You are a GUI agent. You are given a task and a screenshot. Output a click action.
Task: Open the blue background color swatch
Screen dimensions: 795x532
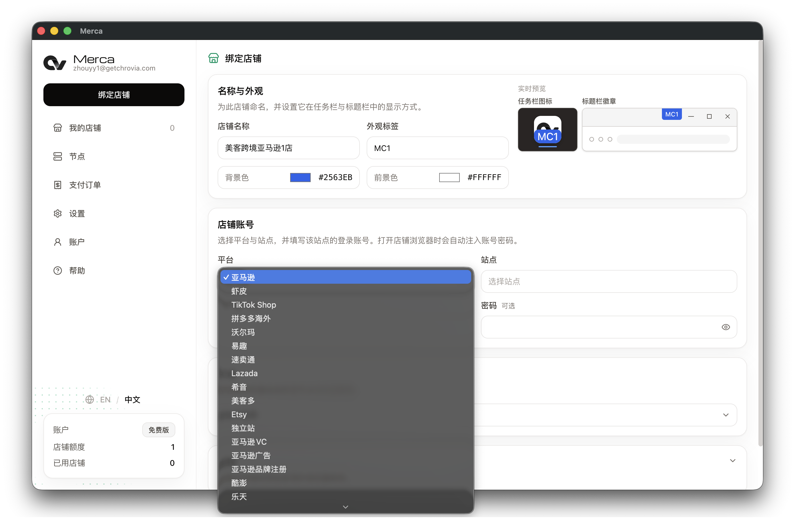coord(300,178)
